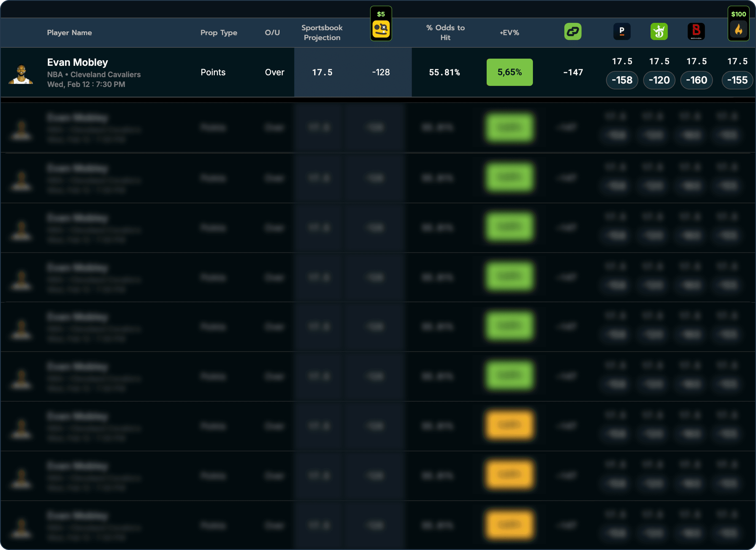This screenshot has height=550, width=756.
Task: Sort by +EV% column header
Action: point(509,33)
